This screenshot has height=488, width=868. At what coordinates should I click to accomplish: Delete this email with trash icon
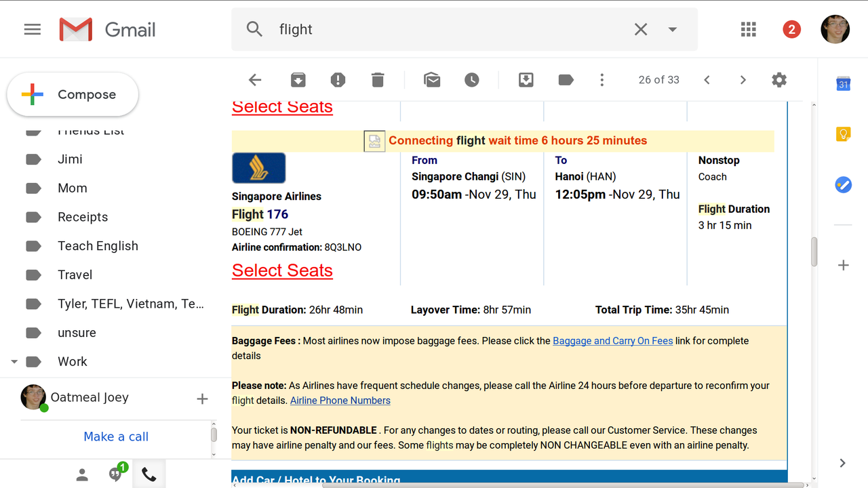click(378, 80)
